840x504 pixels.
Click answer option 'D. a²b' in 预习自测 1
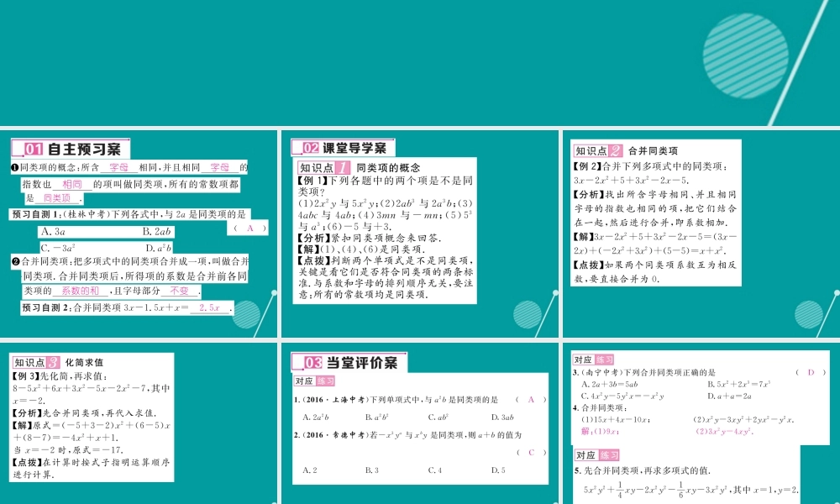[x=159, y=248]
